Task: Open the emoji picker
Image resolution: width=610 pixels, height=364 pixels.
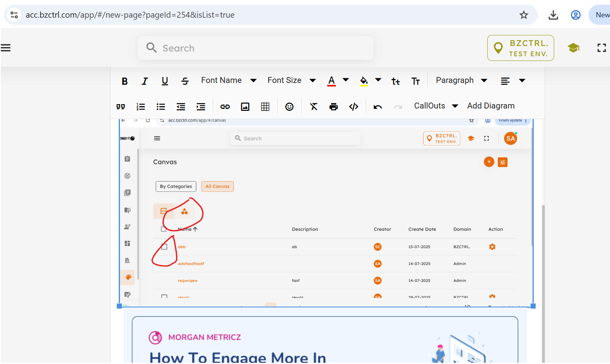Action: (x=289, y=107)
